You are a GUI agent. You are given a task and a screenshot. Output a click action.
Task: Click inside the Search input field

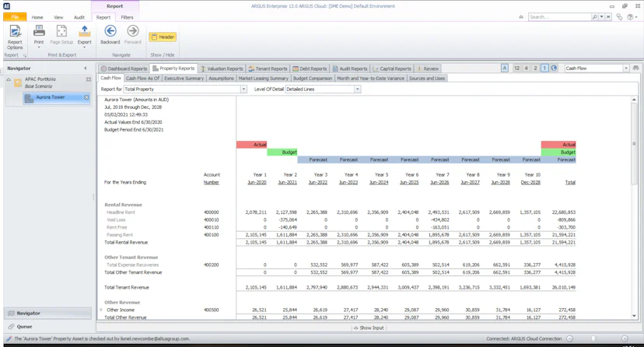tap(559, 17)
